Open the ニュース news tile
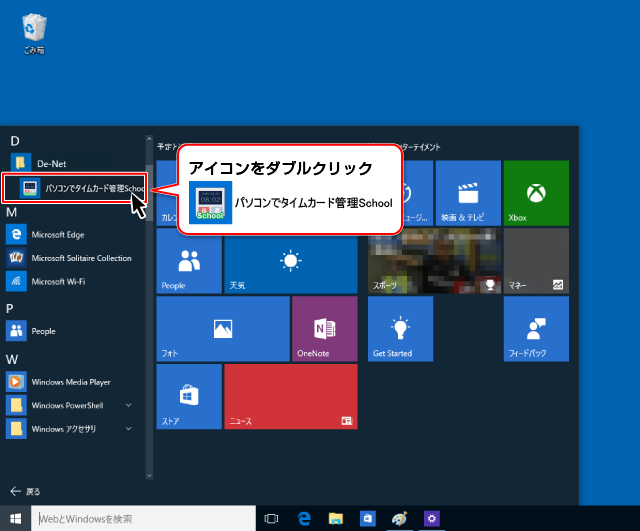This screenshot has width=640, height=531. pyautogui.click(x=291, y=396)
